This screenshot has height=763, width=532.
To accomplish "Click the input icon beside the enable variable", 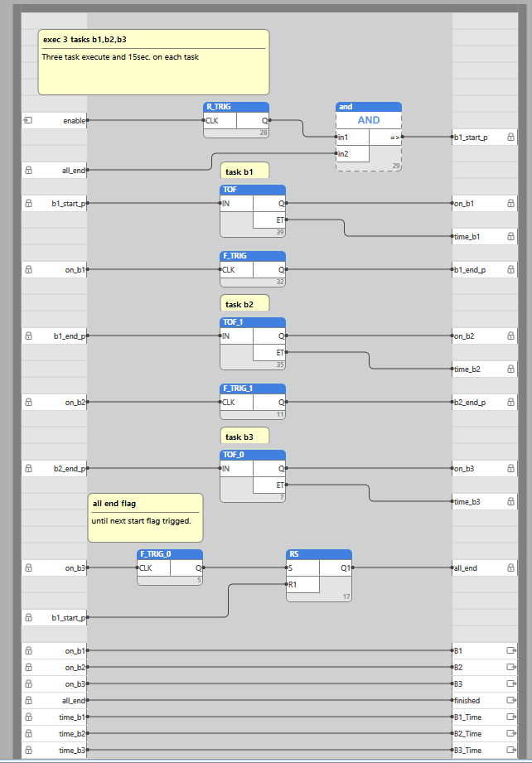I will pos(28,121).
